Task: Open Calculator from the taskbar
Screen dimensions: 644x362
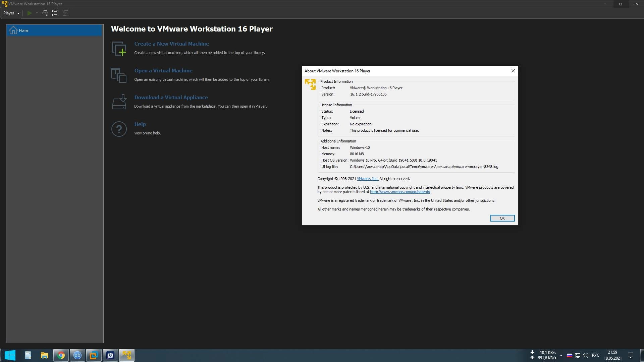Action: tap(28, 355)
